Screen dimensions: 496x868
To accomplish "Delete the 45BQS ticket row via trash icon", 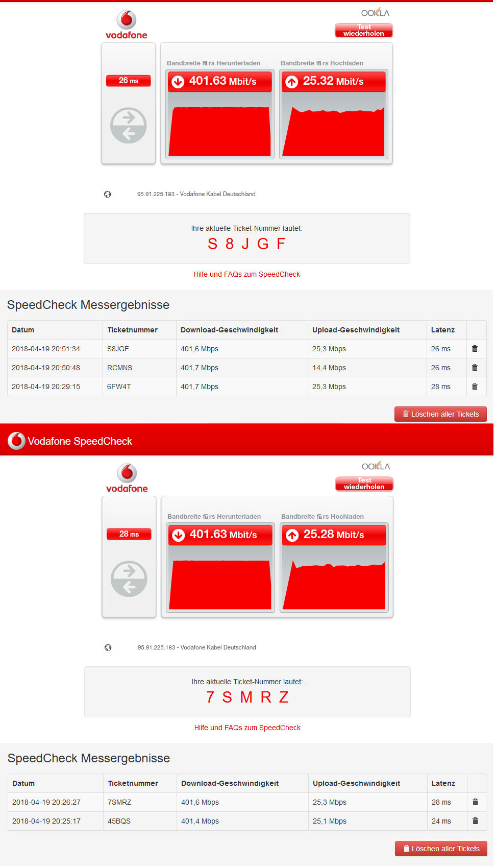I will (x=475, y=821).
